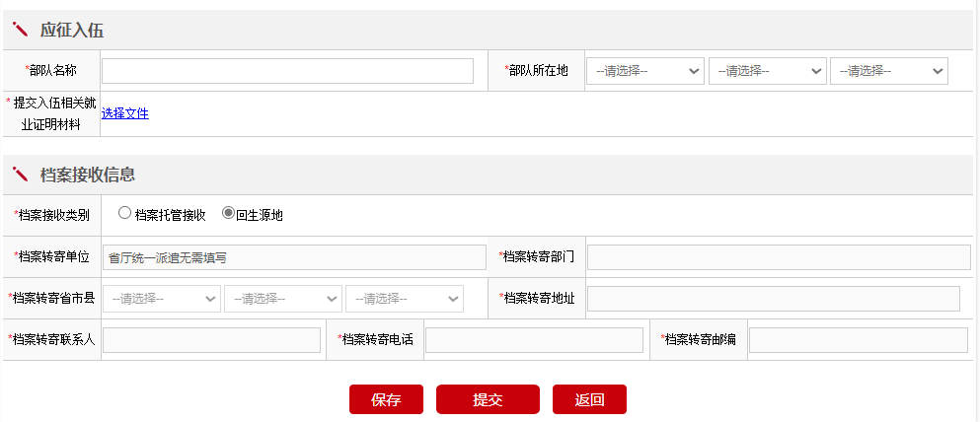Select the 回生源地 radio button
This screenshot has width=980, height=422.
click(x=228, y=213)
